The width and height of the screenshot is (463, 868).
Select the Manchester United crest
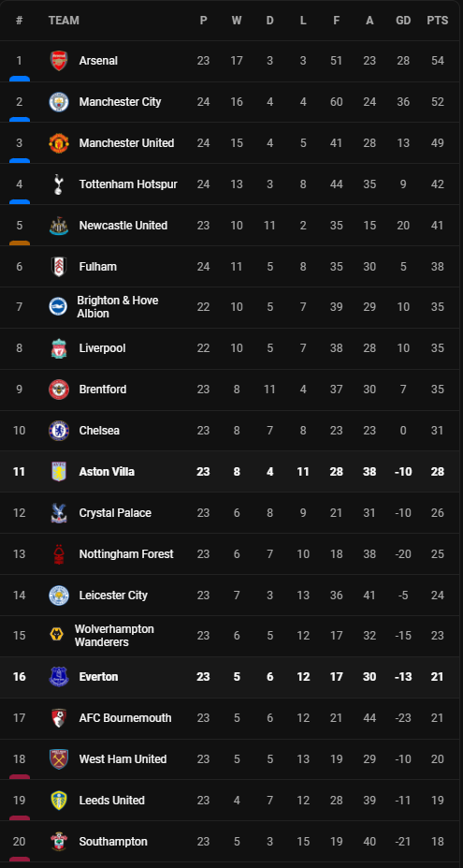tap(59, 143)
